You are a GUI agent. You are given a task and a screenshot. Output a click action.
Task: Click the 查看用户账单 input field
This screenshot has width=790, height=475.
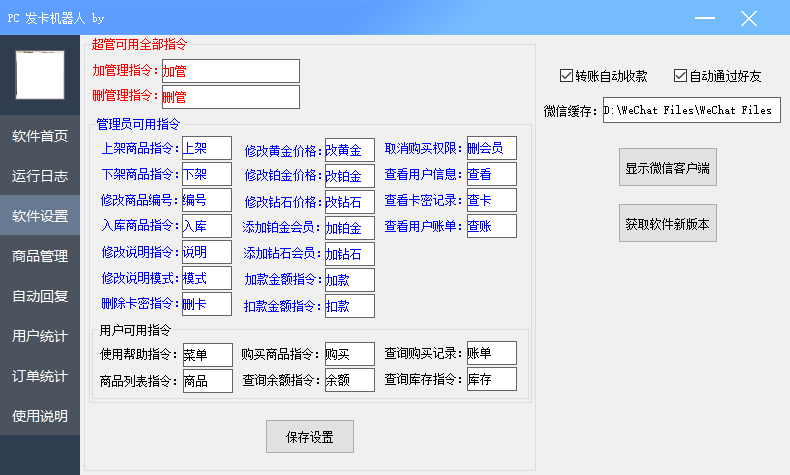click(492, 226)
